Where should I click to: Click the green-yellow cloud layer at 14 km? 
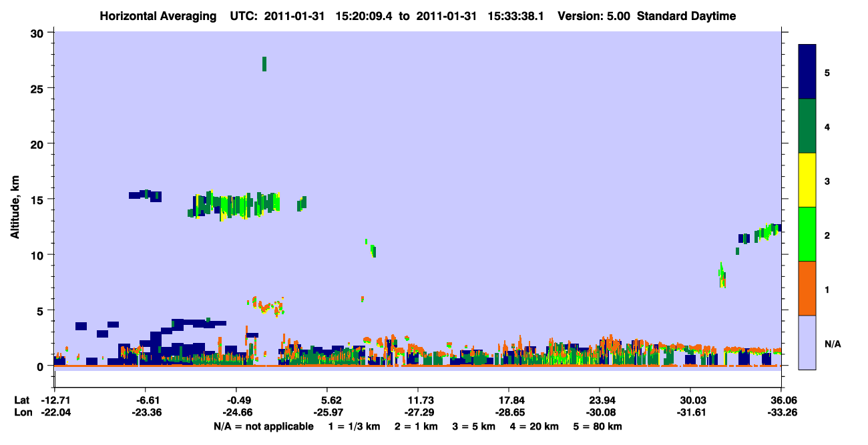tap(234, 204)
